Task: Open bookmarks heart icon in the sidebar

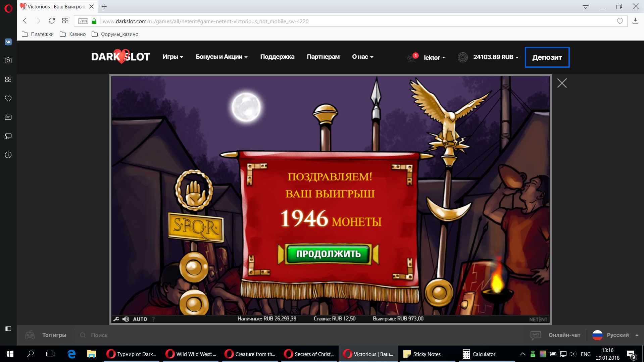Action: tap(8, 98)
